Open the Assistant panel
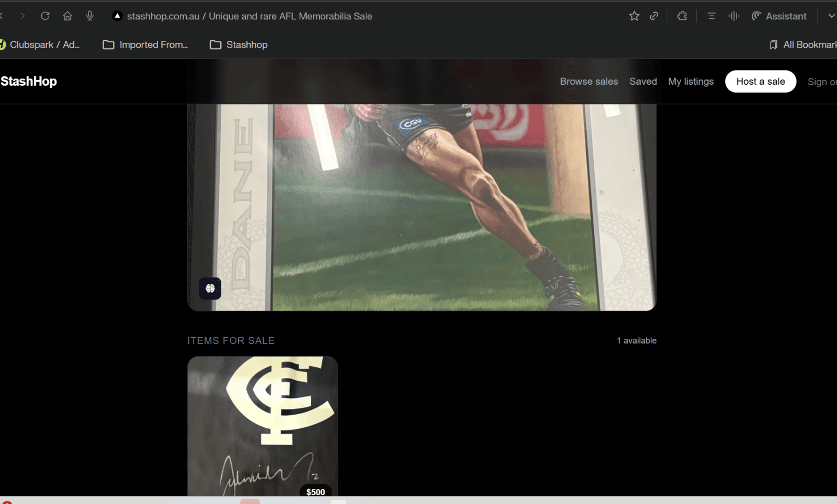 point(779,16)
